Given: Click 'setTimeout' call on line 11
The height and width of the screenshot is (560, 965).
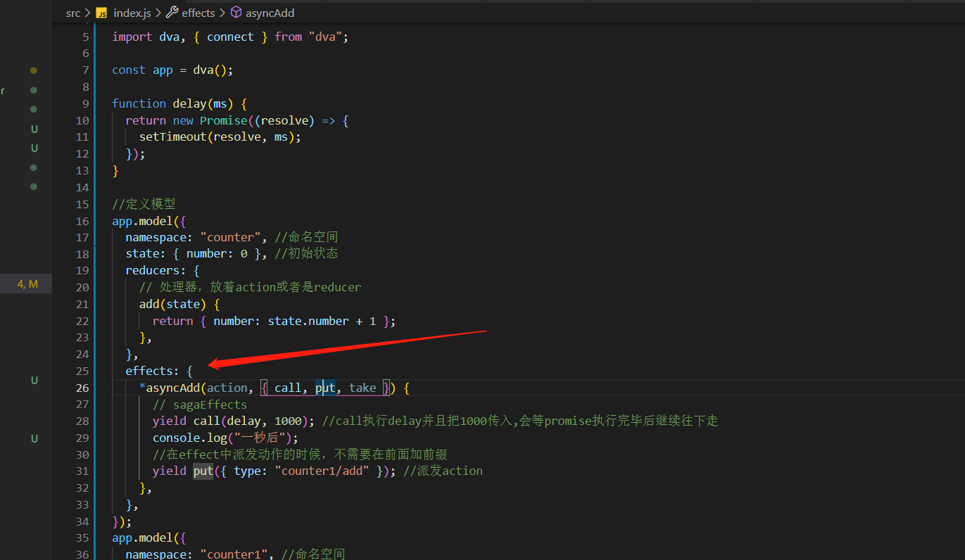Looking at the screenshot, I should click(173, 137).
